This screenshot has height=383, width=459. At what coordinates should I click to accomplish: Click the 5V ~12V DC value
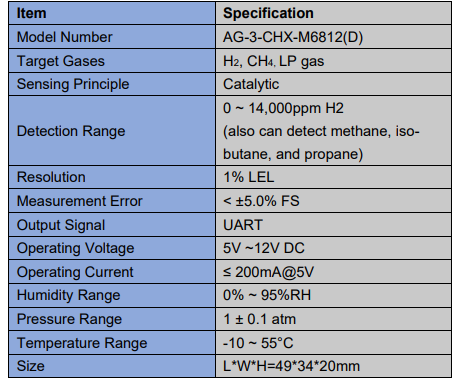pos(264,248)
